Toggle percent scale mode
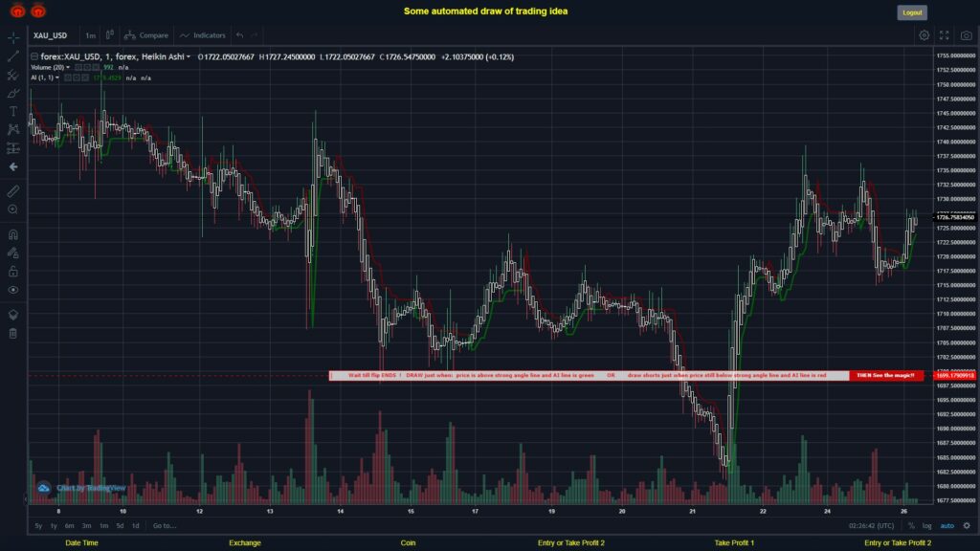The height and width of the screenshot is (551, 980). [x=911, y=526]
